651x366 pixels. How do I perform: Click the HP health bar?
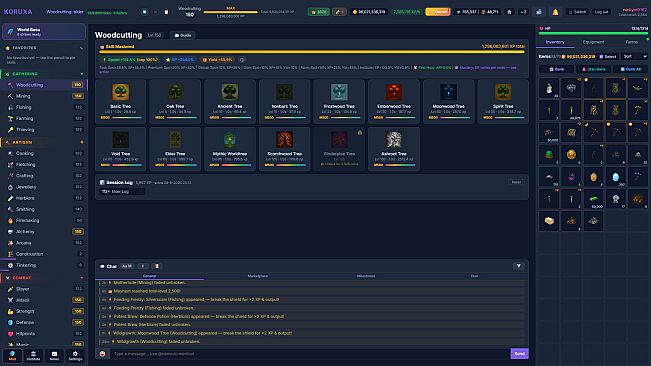[x=593, y=33]
